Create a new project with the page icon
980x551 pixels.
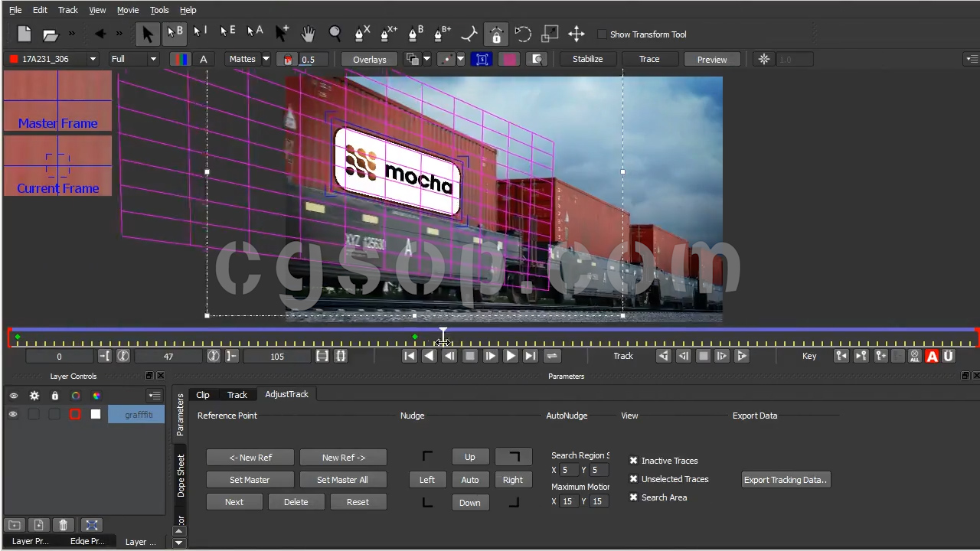pyautogui.click(x=24, y=34)
